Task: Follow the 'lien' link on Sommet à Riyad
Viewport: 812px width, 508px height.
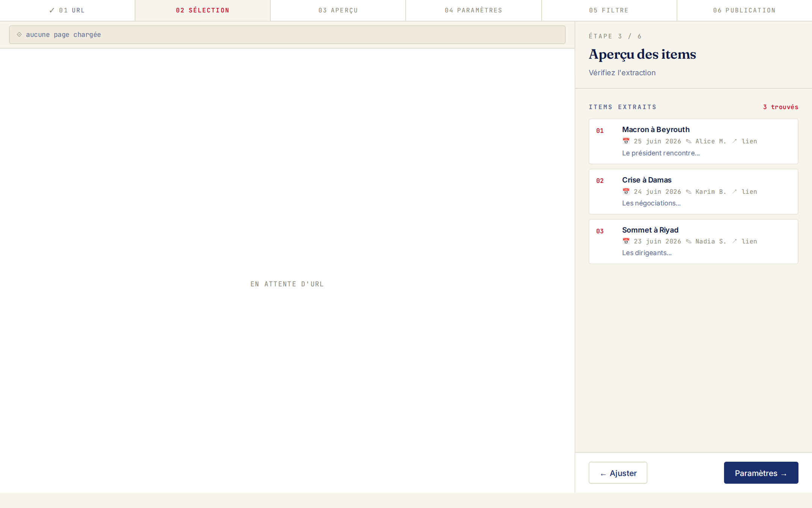Action: (x=749, y=241)
